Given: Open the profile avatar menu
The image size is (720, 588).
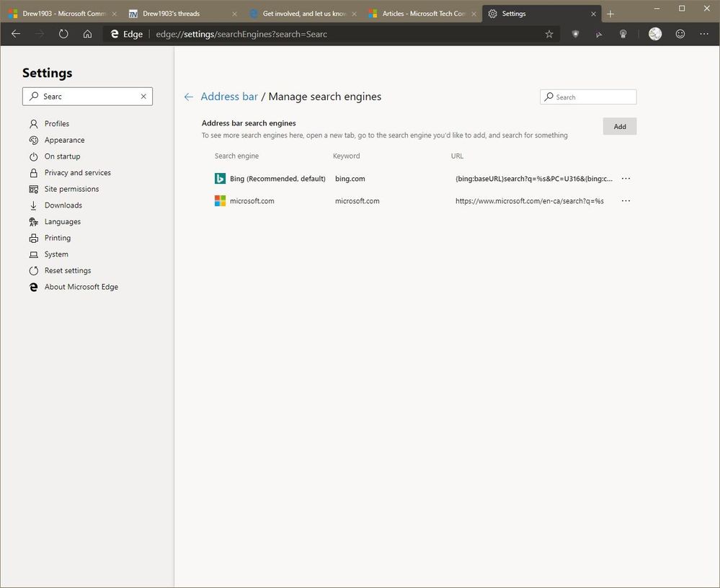Looking at the screenshot, I should coord(655,34).
